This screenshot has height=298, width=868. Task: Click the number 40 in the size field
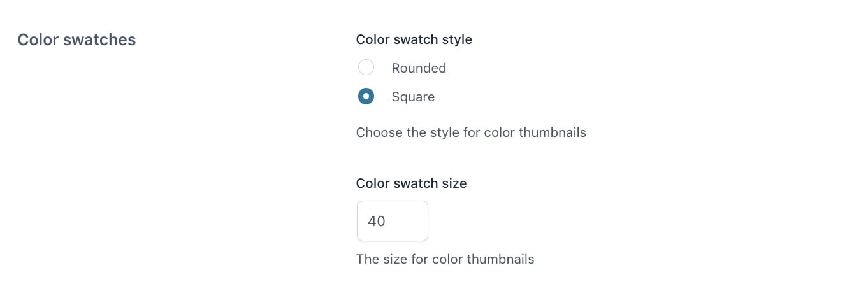pyautogui.click(x=377, y=221)
